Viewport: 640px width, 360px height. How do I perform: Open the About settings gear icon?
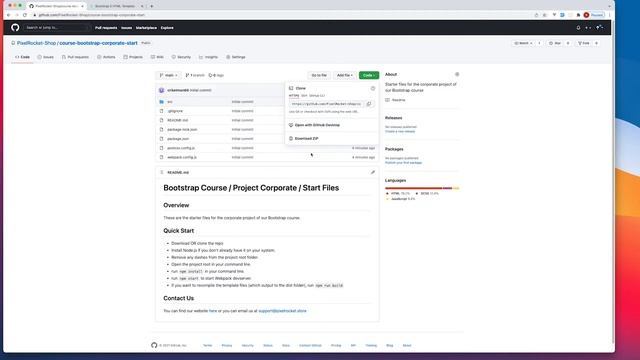(457, 74)
